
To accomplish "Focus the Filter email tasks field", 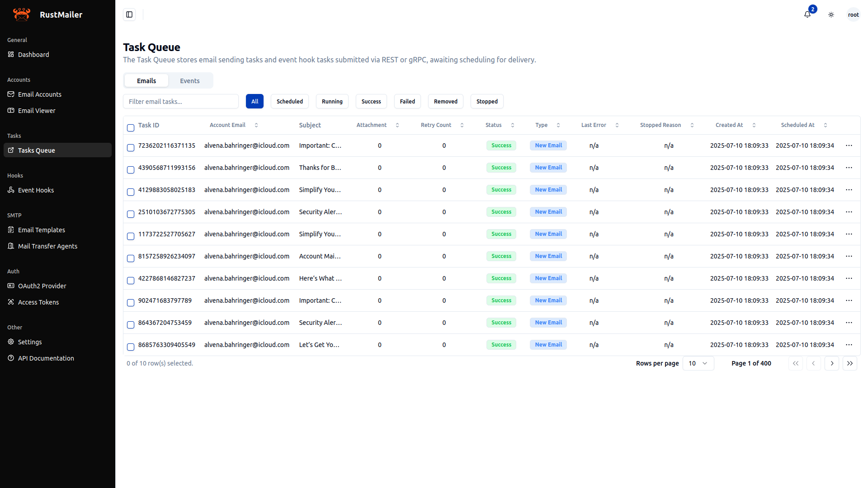I will click(x=180, y=101).
